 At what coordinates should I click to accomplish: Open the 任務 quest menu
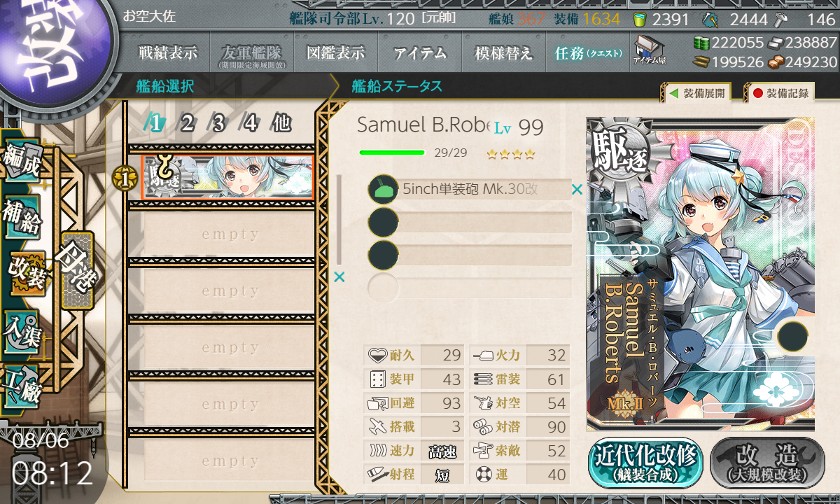(587, 52)
